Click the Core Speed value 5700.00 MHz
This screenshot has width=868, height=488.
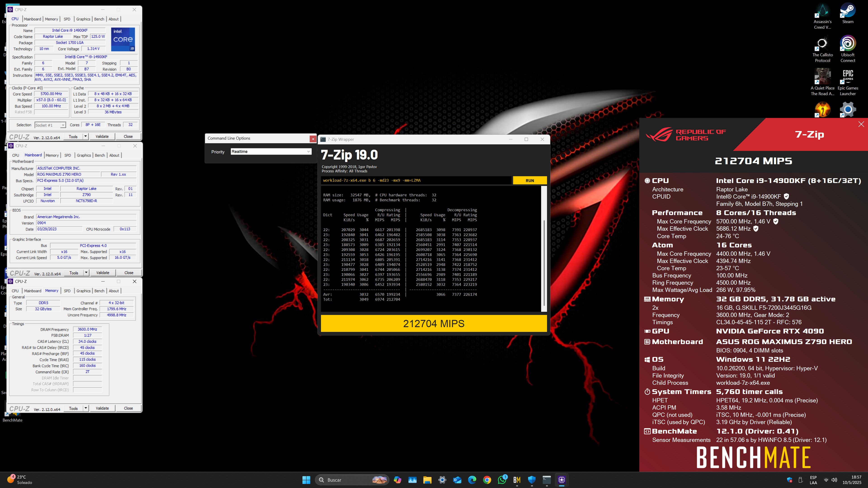(x=51, y=94)
